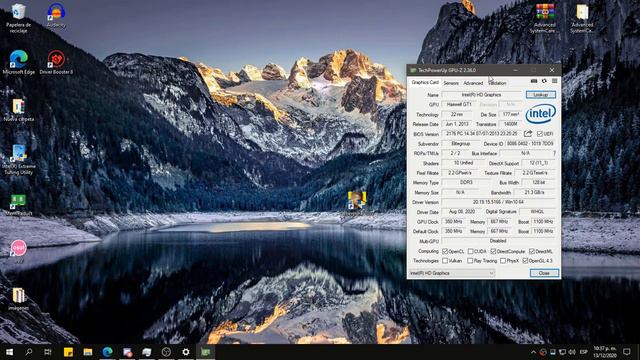Screen dimensions: 640x360
Task: Click the 22 nm Technology value
Action: click(457, 114)
